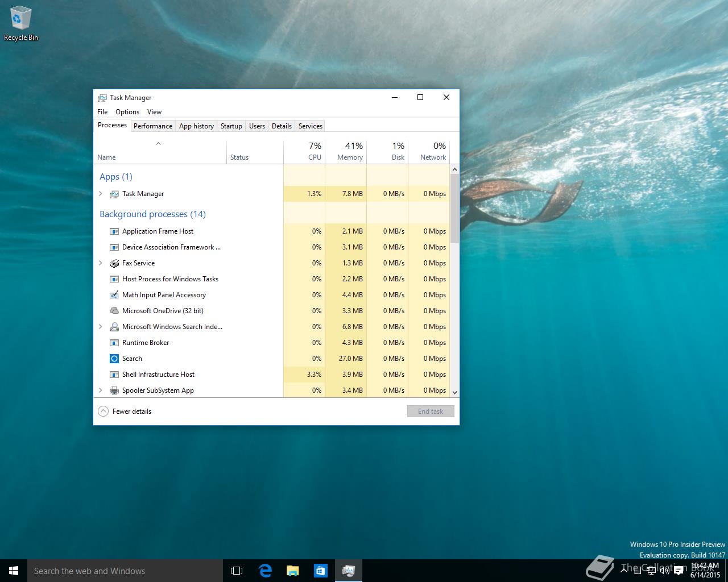Click the scrollbar down arrow
This screenshot has height=582, width=728.
click(454, 392)
